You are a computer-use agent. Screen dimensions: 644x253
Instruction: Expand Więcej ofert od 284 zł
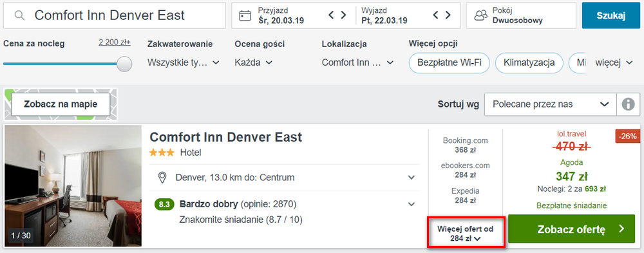(x=466, y=233)
